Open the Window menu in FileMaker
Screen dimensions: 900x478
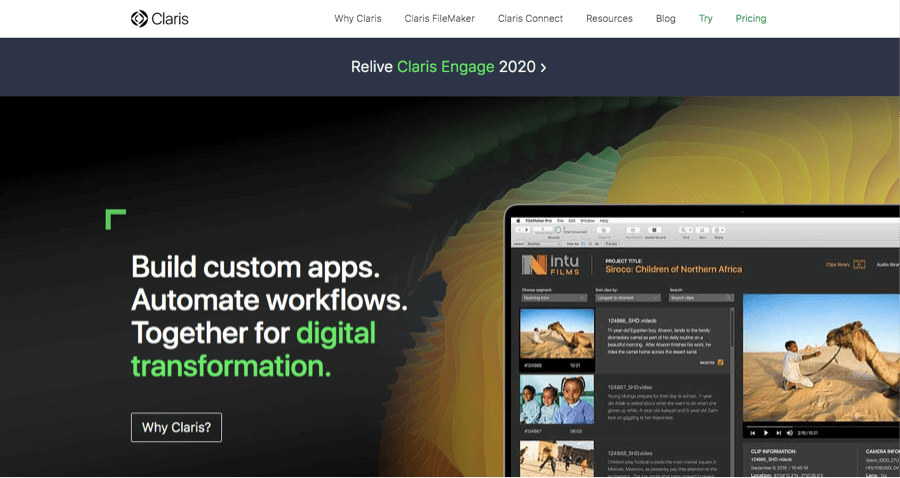click(588, 221)
